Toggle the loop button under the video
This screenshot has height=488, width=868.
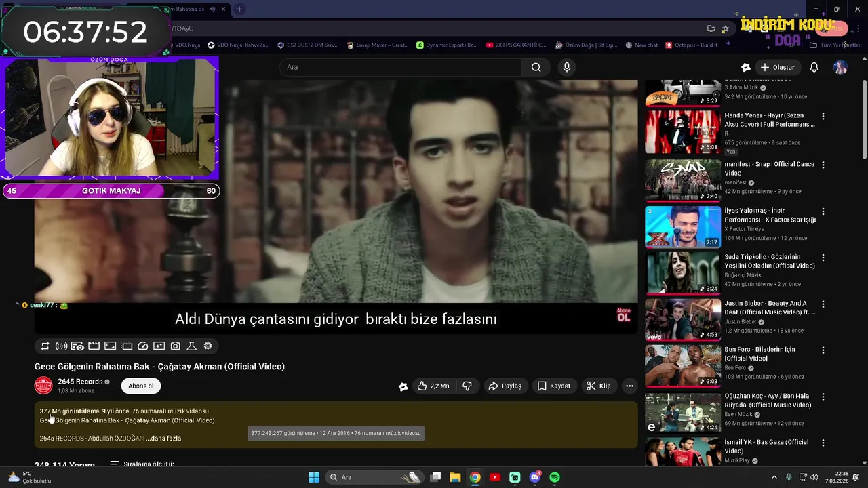click(x=45, y=346)
